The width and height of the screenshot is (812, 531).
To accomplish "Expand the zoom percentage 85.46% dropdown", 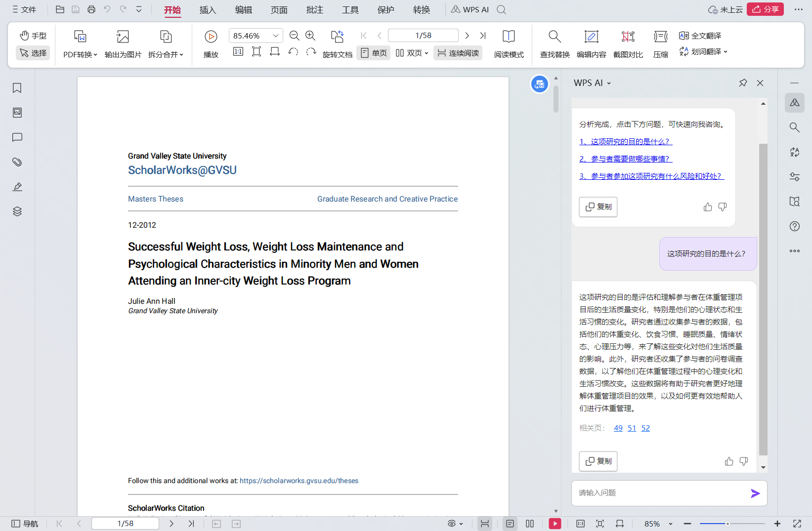I will pyautogui.click(x=276, y=36).
